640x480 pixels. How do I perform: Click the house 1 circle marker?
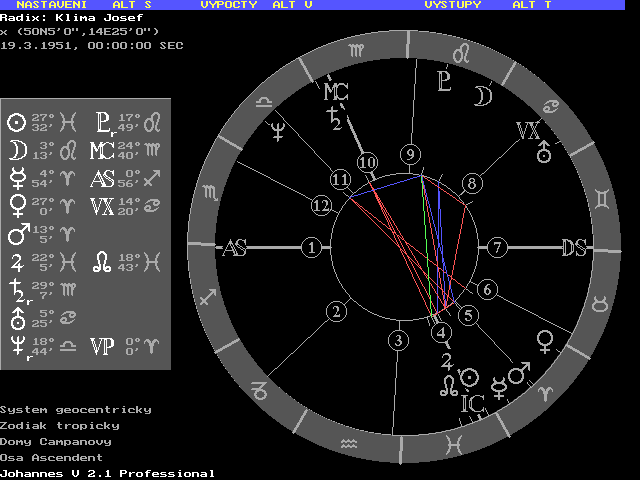pos(313,247)
